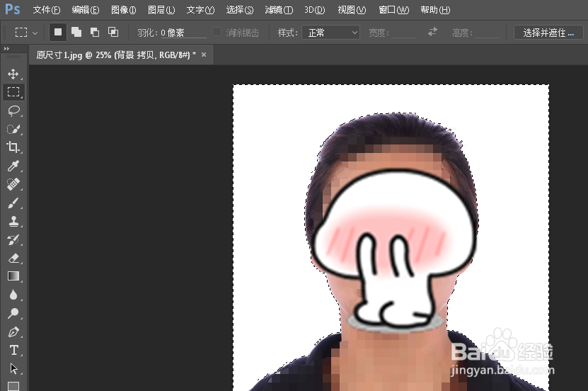
Task: Select the Spot Healing Brush tool
Action: (x=13, y=184)
